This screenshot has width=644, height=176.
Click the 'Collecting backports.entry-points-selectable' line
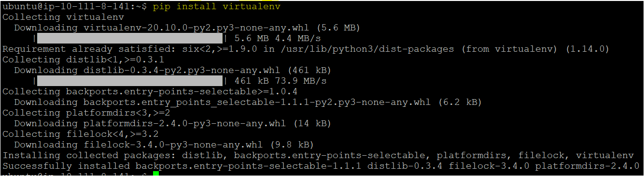(150, 91)
